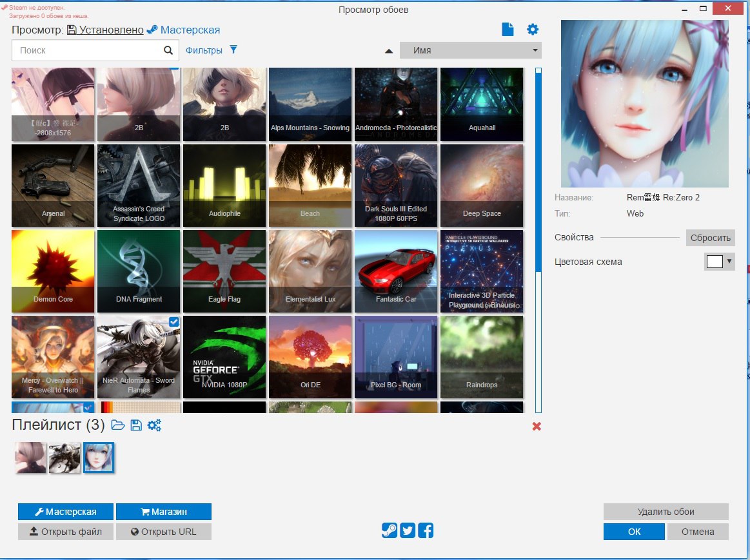
Task: Save the playlist with the floppy icon
Action: tap(136, 425)
